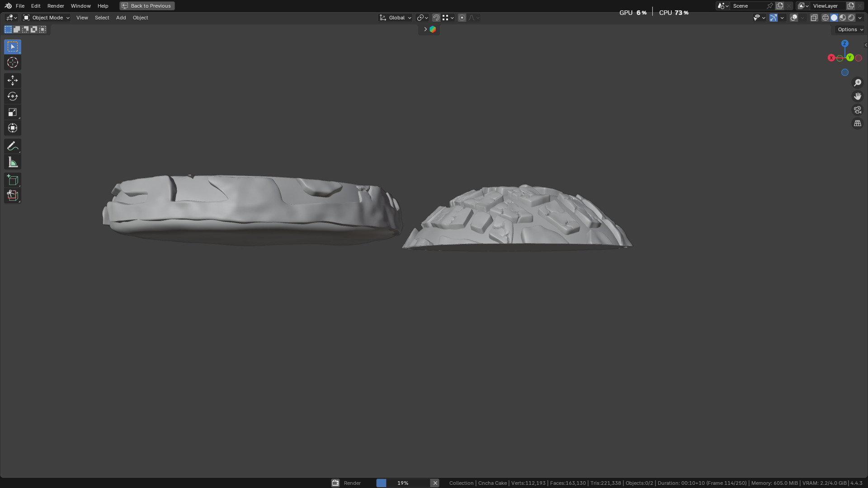Viewport: 868px width, 488px height.
Task: Open snapping options dropdown
Action: [448, 18]
